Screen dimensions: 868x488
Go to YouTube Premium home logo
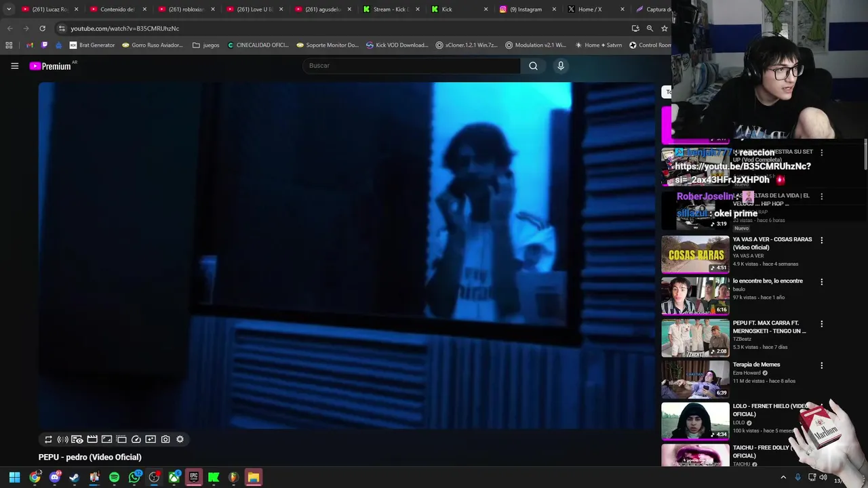click(x=50, y=66)
